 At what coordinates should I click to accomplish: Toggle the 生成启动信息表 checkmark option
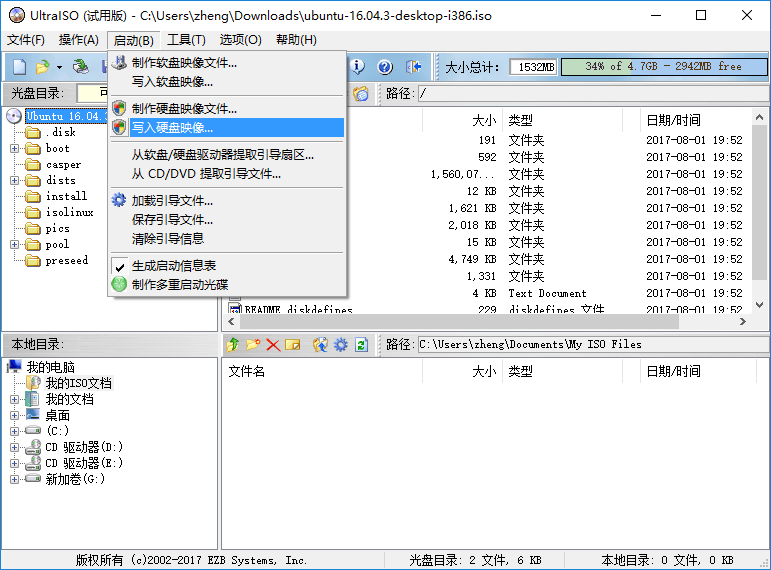coord(120,266)
